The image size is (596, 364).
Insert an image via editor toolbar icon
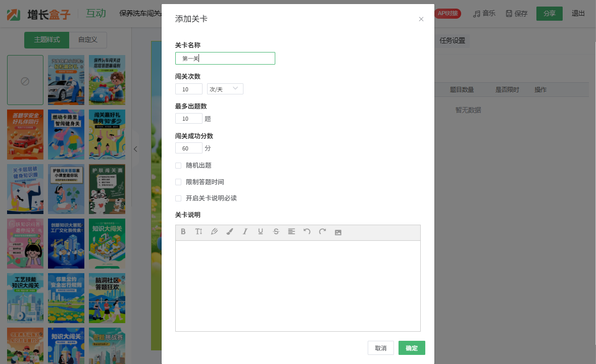(338, 232)
